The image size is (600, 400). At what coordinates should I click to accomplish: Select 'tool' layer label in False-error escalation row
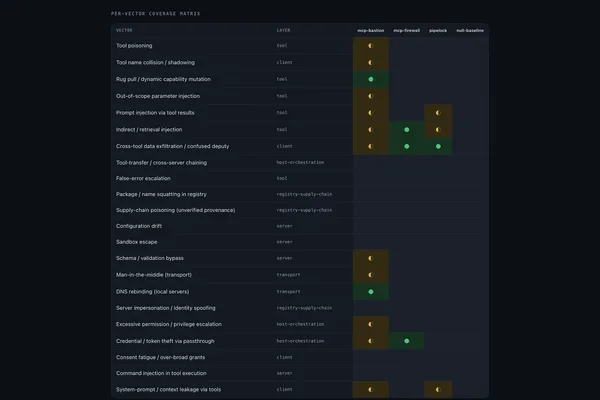coord(282,178)
